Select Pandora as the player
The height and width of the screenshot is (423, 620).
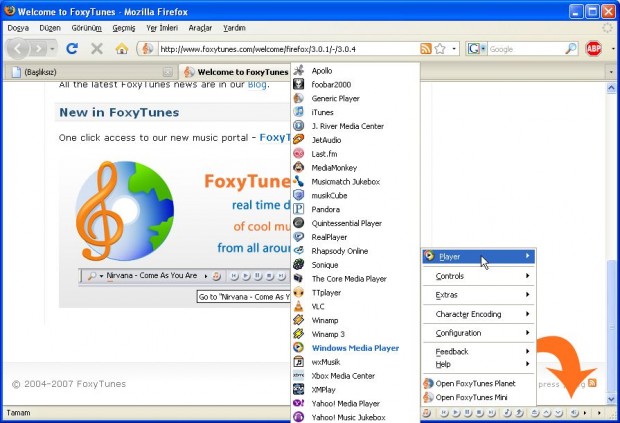tap(355, 210)
